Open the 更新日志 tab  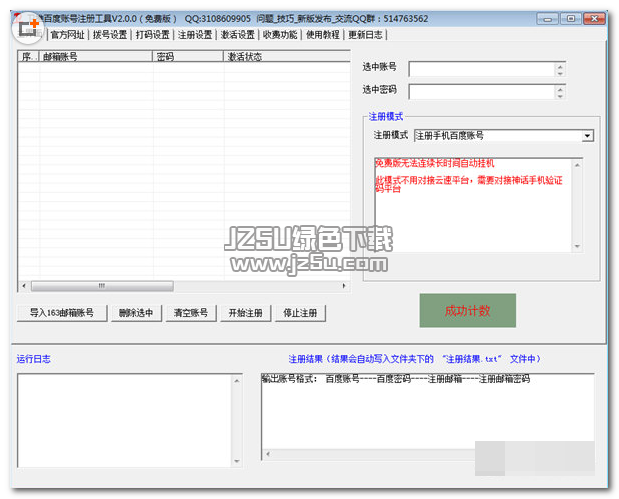pos(366,35)
